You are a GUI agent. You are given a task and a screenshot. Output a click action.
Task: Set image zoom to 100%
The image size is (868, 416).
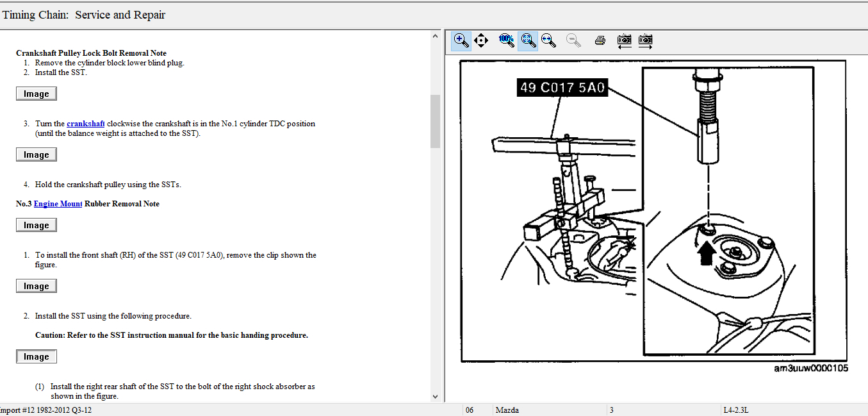click(506, 40)
